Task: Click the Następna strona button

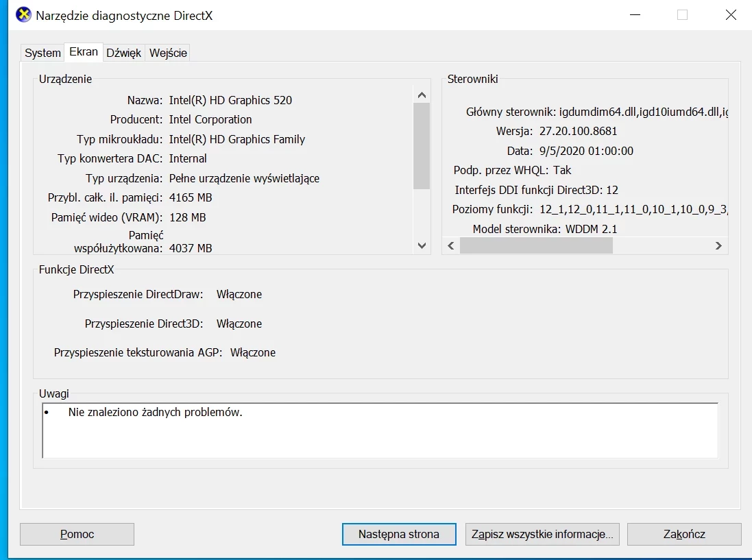Action: pos(399,534)
